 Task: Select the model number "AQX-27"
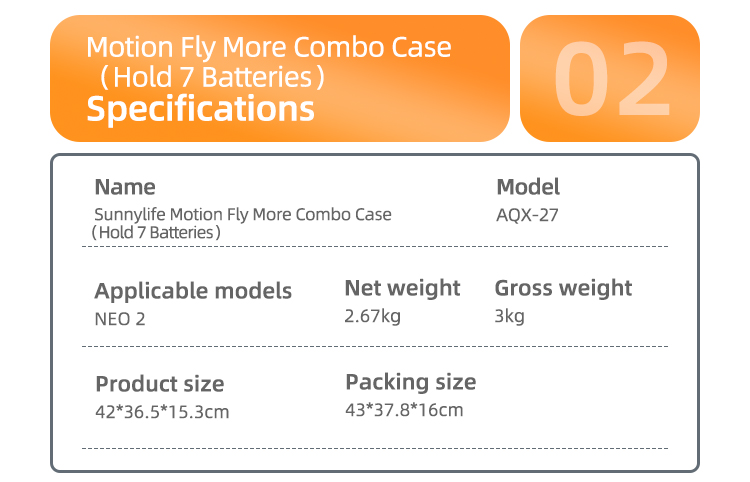tap(527, 214)
